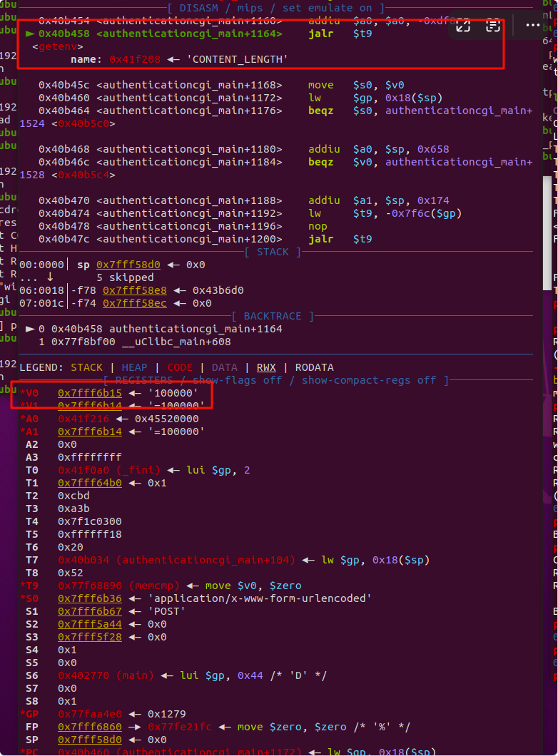558x756 pixels.
Task: Click the STACK section header
Action: pos(273,252)
